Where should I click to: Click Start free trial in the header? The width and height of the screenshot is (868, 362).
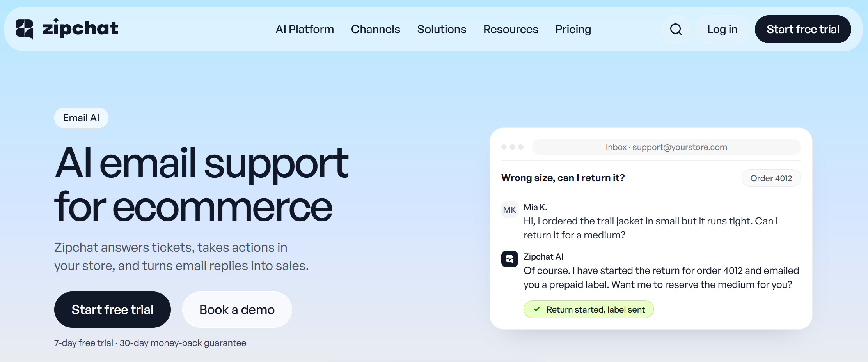click(x=803, y=29)
